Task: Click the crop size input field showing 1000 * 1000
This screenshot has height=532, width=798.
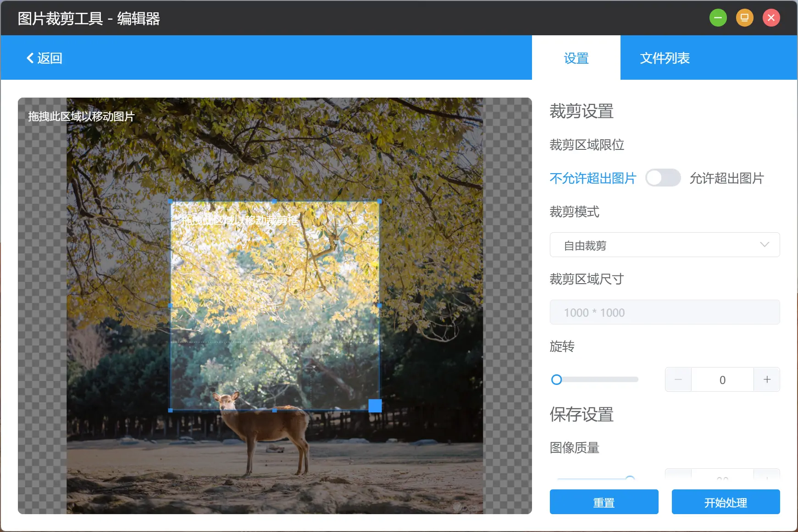Action: [x=664, y=312]
